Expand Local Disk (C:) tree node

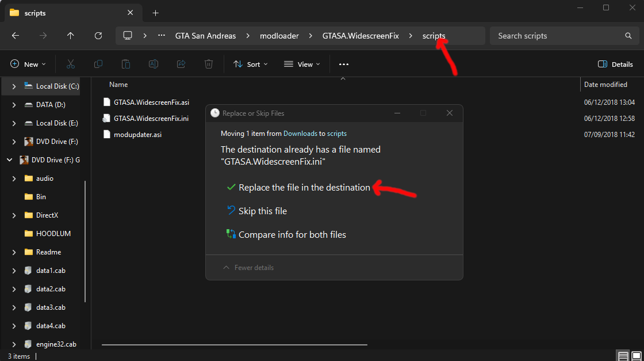pyautogui.click(x=14, y=86)
